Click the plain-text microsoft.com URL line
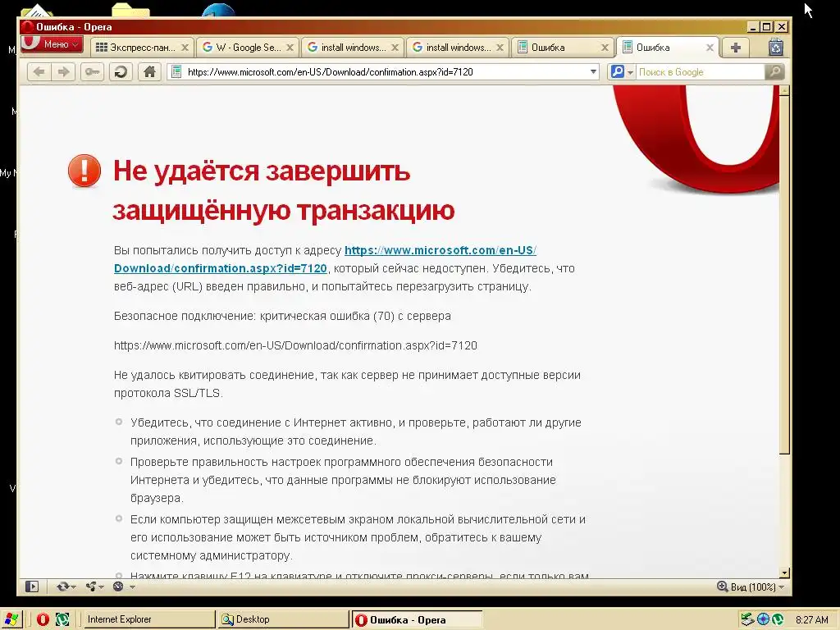The height and width of the screenshot is (630, 840). click(x=295, y=345)
